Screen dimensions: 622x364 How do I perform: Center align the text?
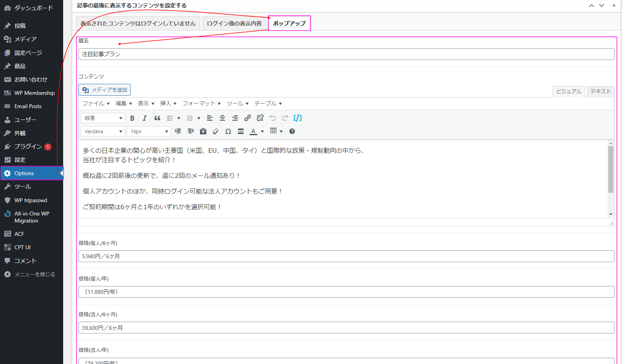222,118
